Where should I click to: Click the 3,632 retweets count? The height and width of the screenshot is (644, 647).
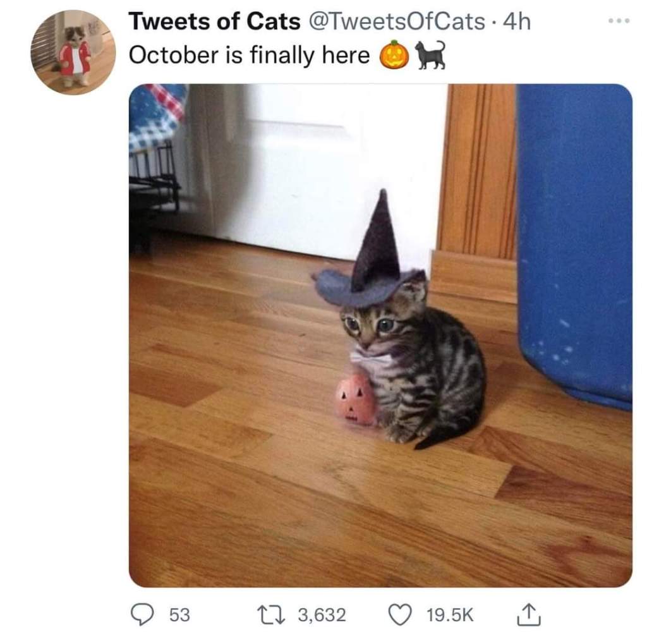point(322,614)
